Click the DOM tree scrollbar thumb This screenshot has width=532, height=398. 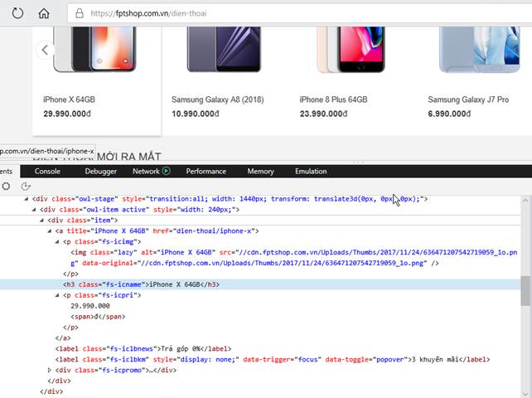point(525,291)
